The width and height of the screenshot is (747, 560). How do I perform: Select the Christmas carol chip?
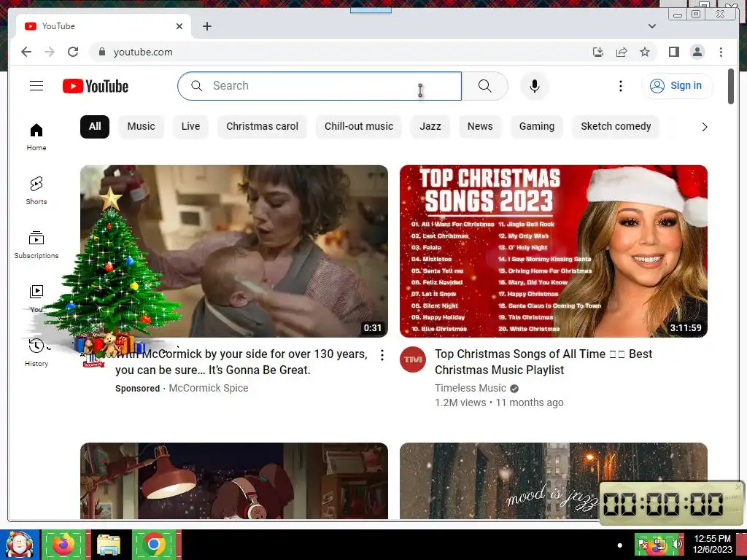coord(262,127)
